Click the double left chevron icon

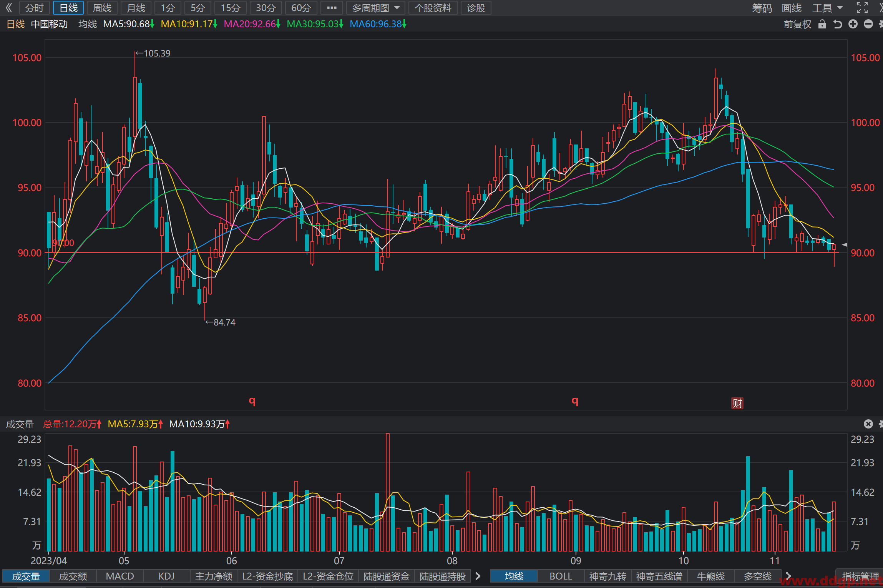pos(9,8)
